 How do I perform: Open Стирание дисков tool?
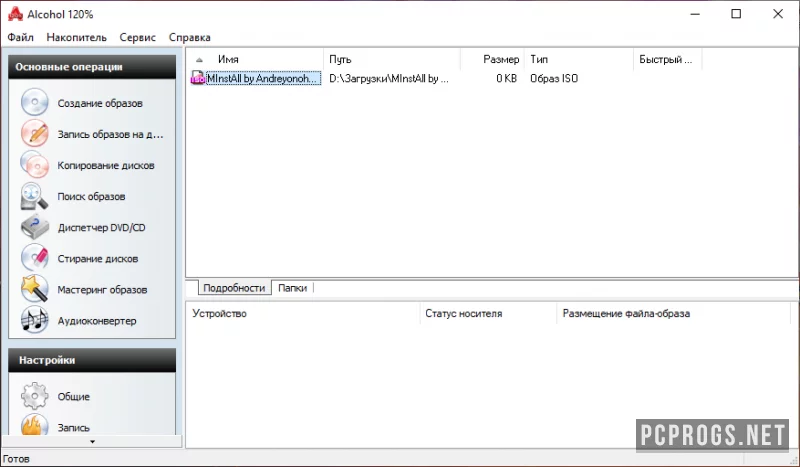tap(98, 259)
